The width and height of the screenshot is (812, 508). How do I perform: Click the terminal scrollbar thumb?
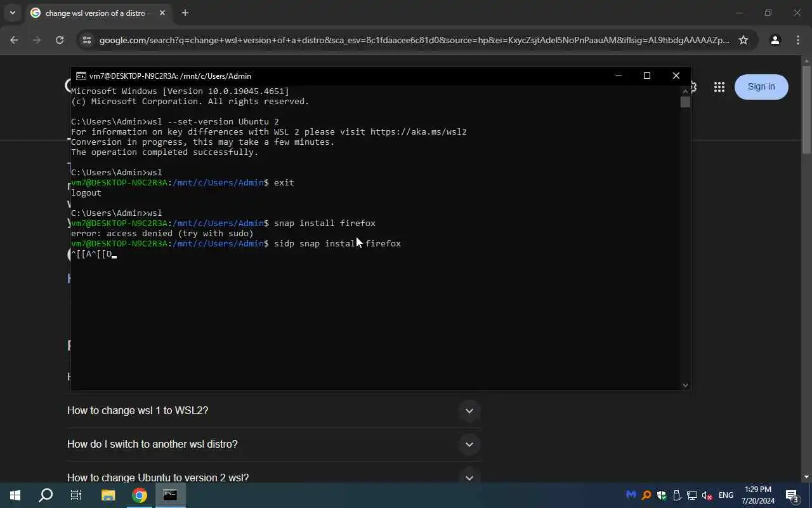click(685, 102)
